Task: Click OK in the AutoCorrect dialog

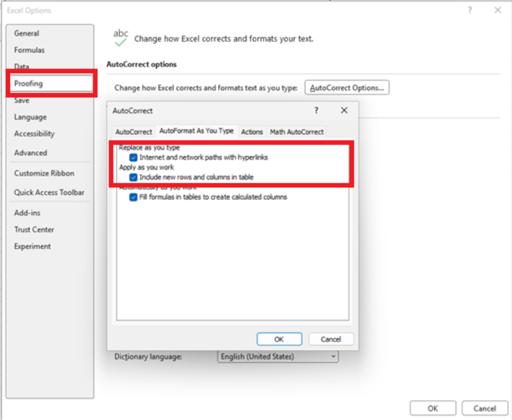Action: 279,339
